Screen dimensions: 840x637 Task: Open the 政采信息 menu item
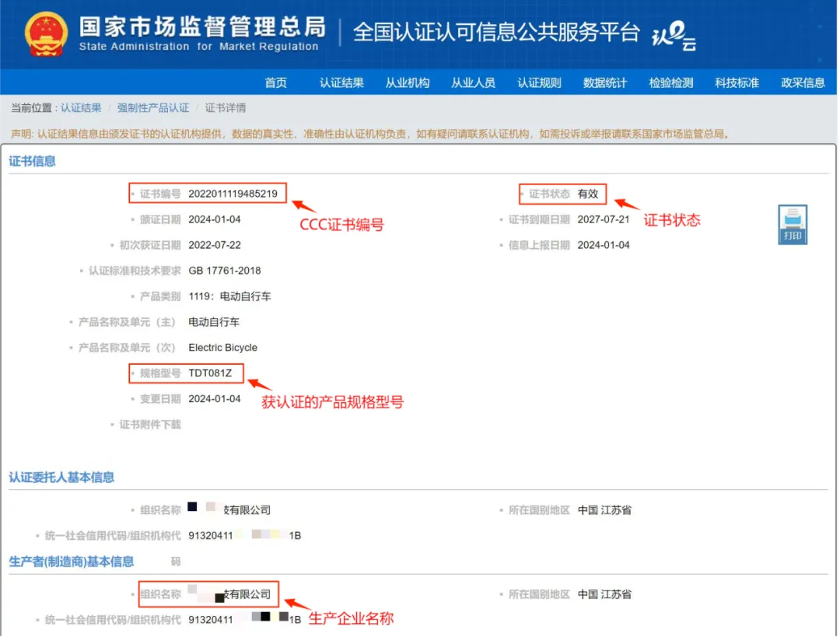(x=803, y=82)
